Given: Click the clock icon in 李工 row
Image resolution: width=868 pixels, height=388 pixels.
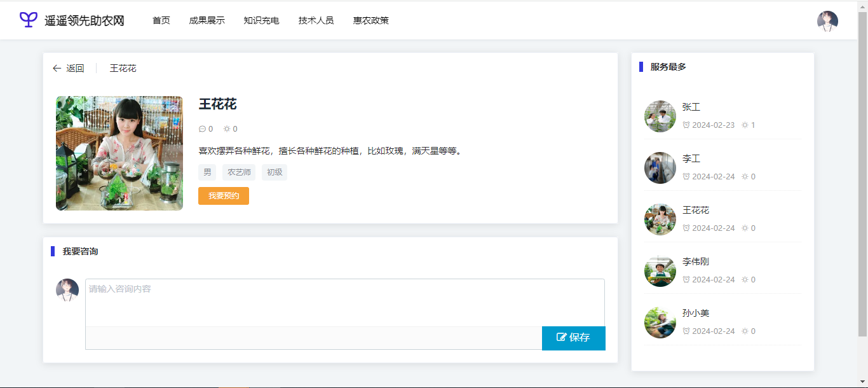Looking at the screenshot, I should click(x=686, y=177).
